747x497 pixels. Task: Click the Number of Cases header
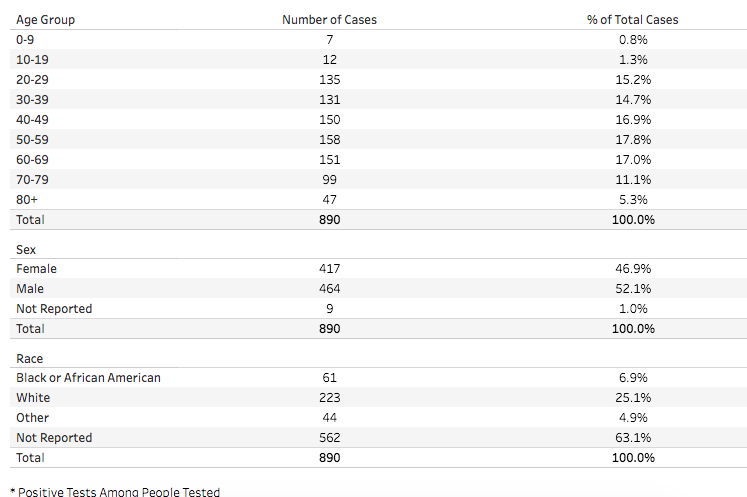tap(329, 19)
